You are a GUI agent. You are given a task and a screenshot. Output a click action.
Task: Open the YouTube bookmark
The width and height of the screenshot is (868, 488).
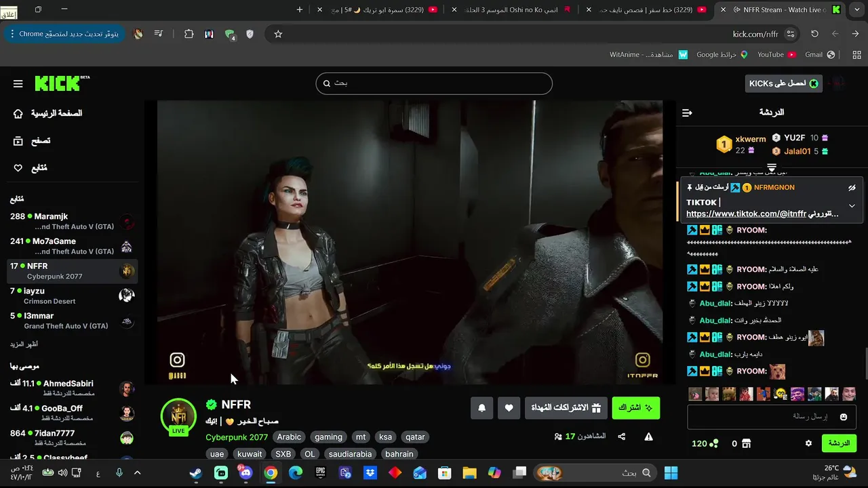pos(776,54)
